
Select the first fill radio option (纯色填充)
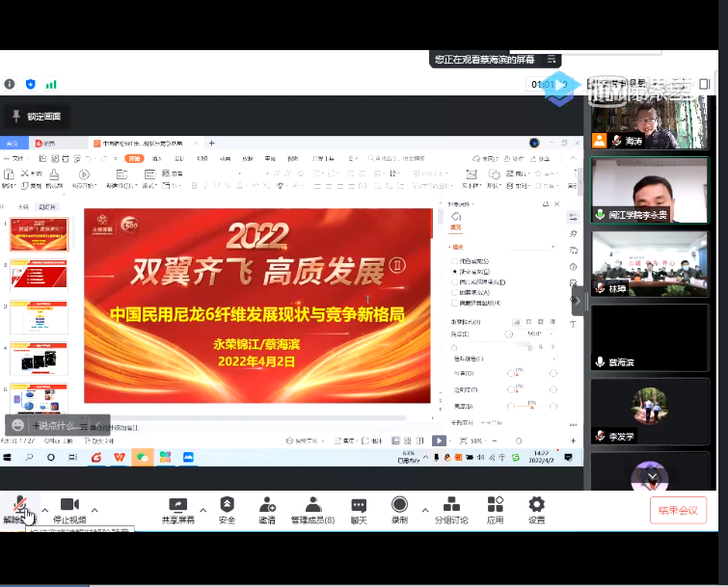454,261
